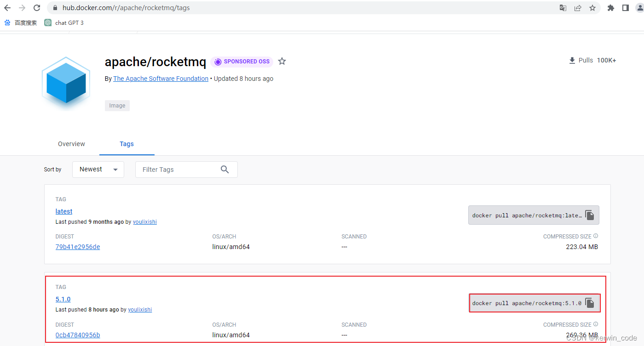Click the 223.04 MB size value
Image resolution: width=644 pixels, height=346 pixels.
click(x=582, y=247)
